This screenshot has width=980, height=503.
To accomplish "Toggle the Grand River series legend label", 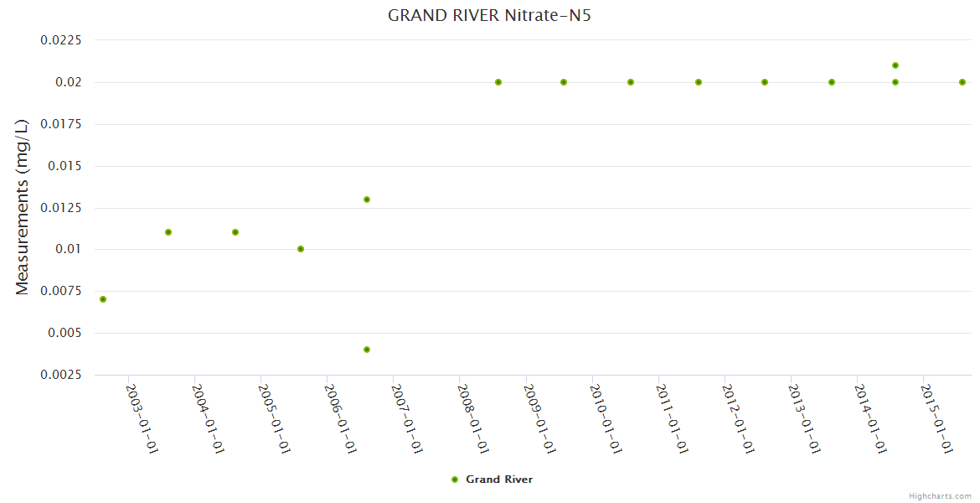I will 499,480.
